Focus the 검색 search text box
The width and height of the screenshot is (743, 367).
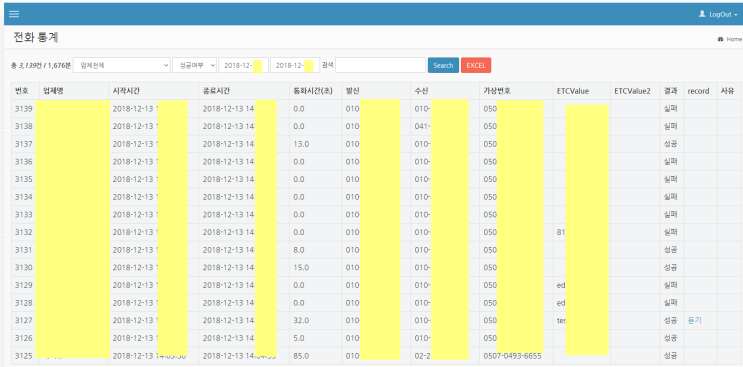coord(381,65)
